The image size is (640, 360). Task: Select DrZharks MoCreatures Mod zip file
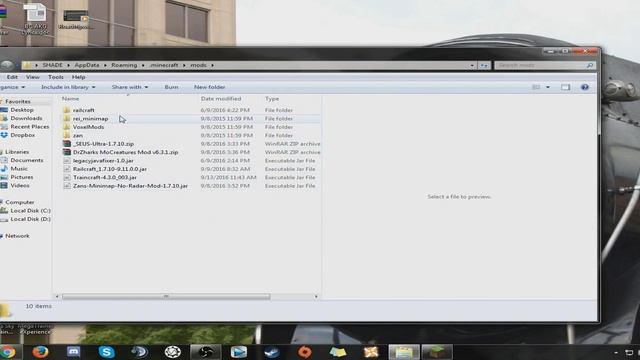pos(125,152)
